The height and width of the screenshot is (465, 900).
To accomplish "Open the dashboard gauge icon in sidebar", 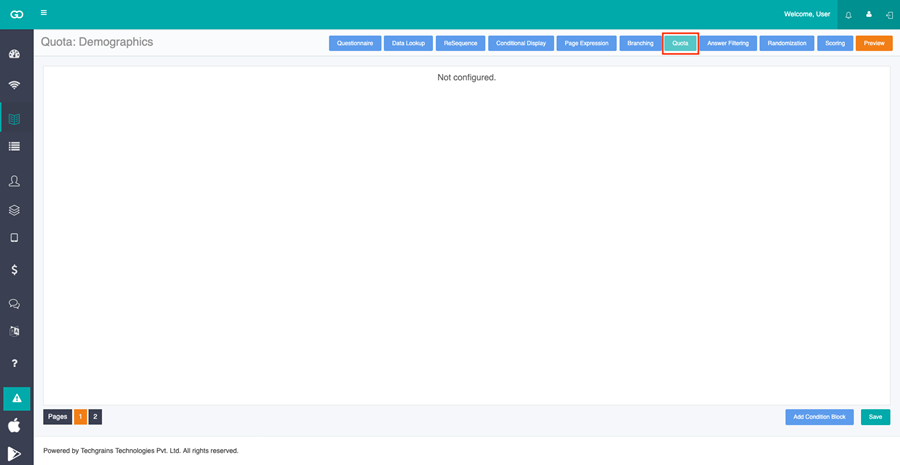I will [14, 55].
